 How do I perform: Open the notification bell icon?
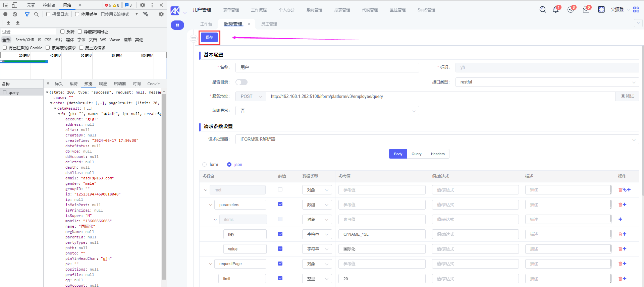555,10
